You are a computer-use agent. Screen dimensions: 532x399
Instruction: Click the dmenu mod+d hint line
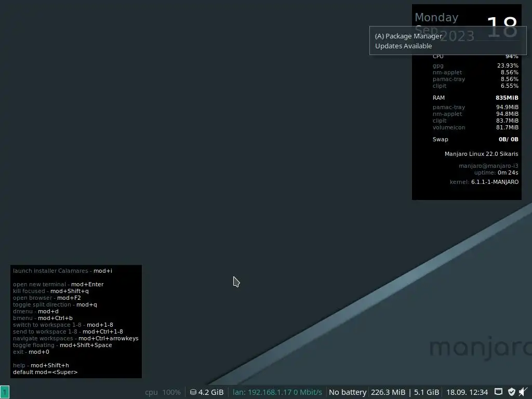(x=36, y=312)
